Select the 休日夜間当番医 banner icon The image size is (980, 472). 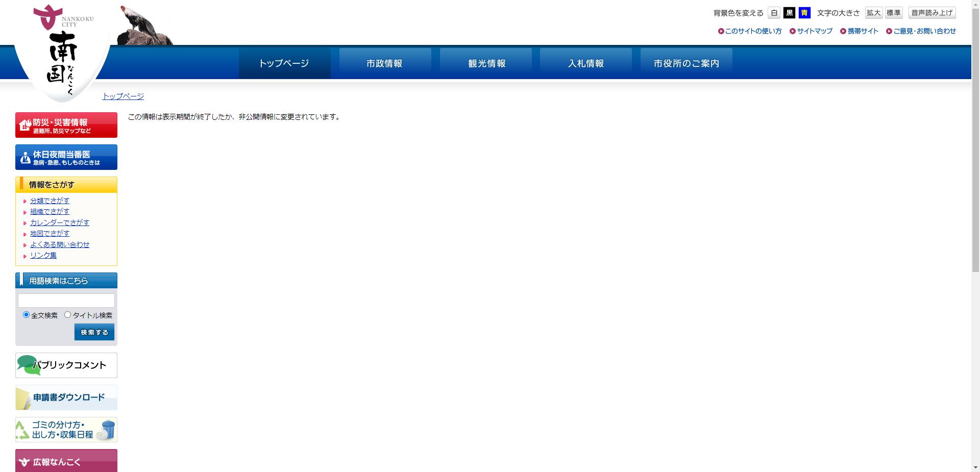(24, 157)
